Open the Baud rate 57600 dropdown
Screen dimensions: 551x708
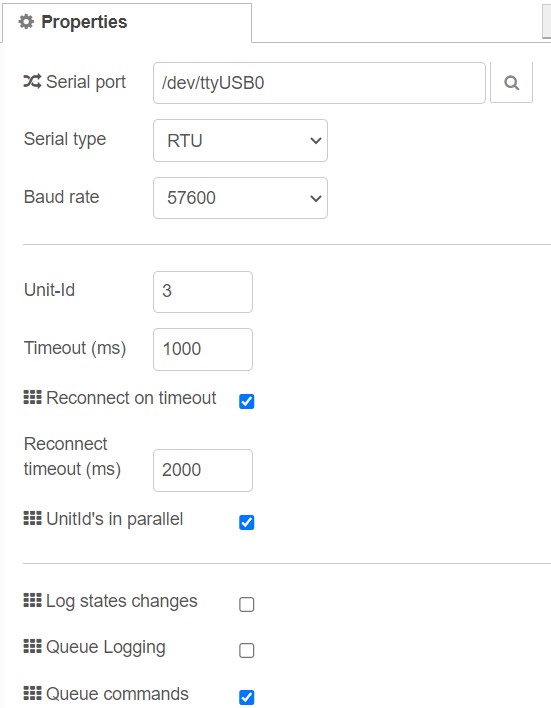(240, 198)
